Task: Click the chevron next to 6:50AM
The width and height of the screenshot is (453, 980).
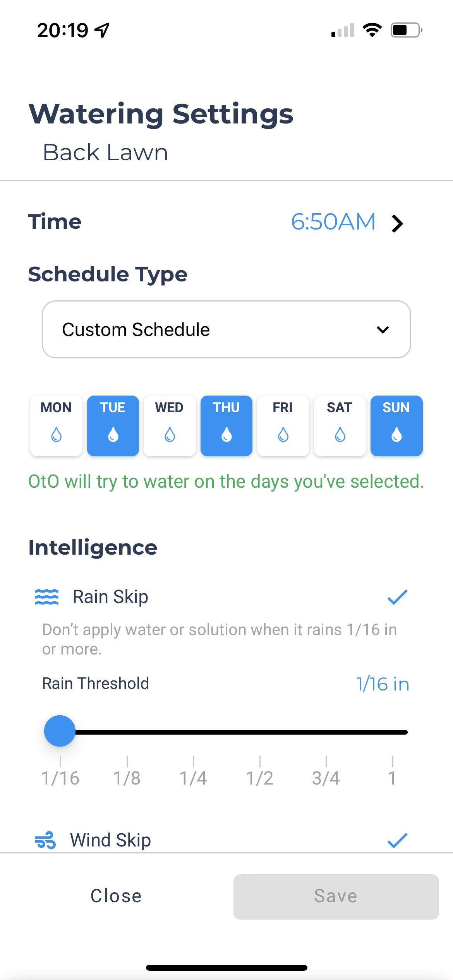Action: coord(397,223)
